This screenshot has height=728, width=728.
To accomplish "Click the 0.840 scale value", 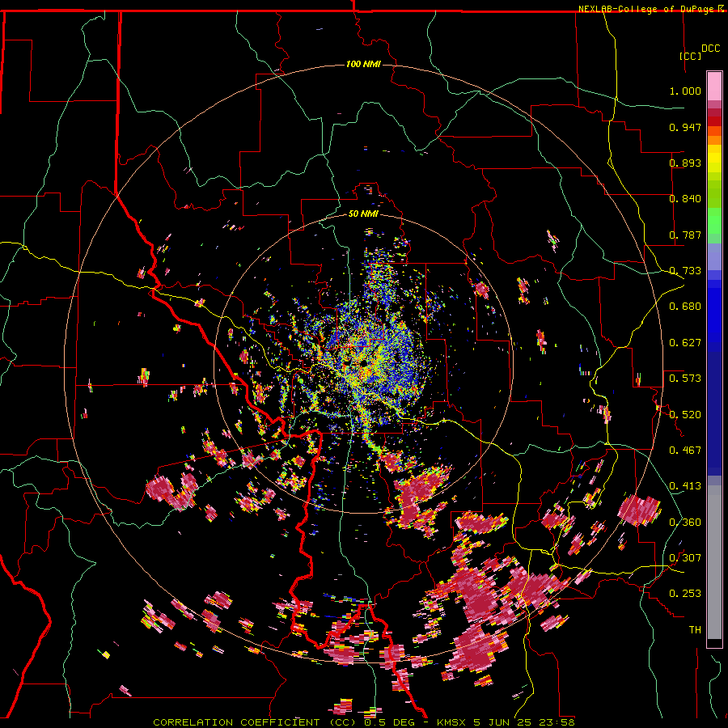I will pos(685,199).
